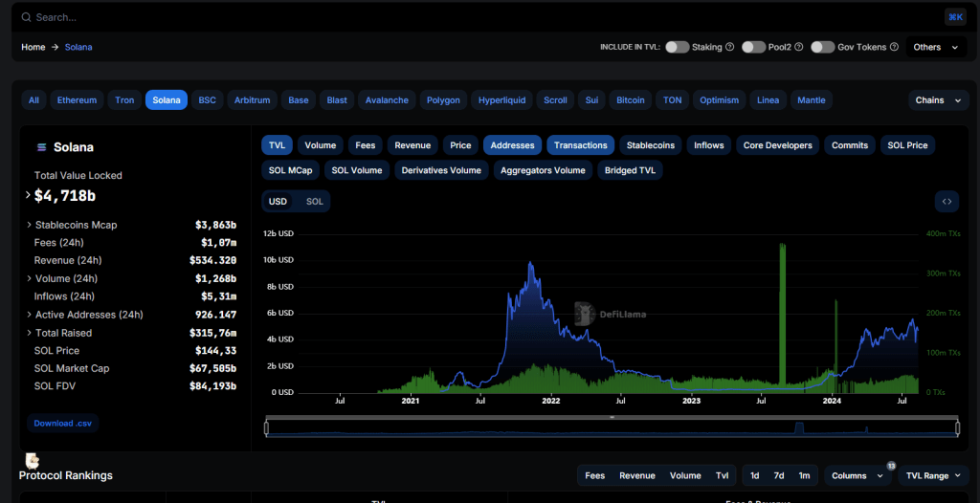Click the USD denomination option

pyautogui.click(x=278, y=201)
